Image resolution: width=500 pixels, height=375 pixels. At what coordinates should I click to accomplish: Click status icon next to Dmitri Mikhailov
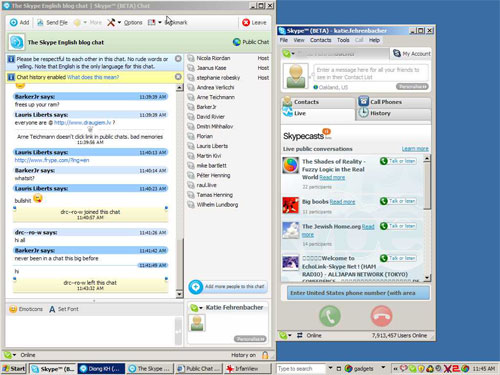191,126
